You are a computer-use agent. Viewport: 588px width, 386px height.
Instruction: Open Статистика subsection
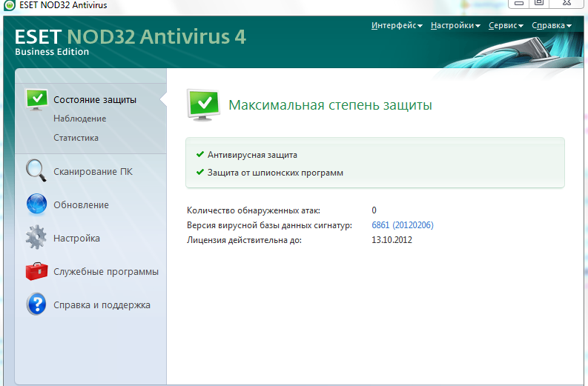tap(76, 138)
